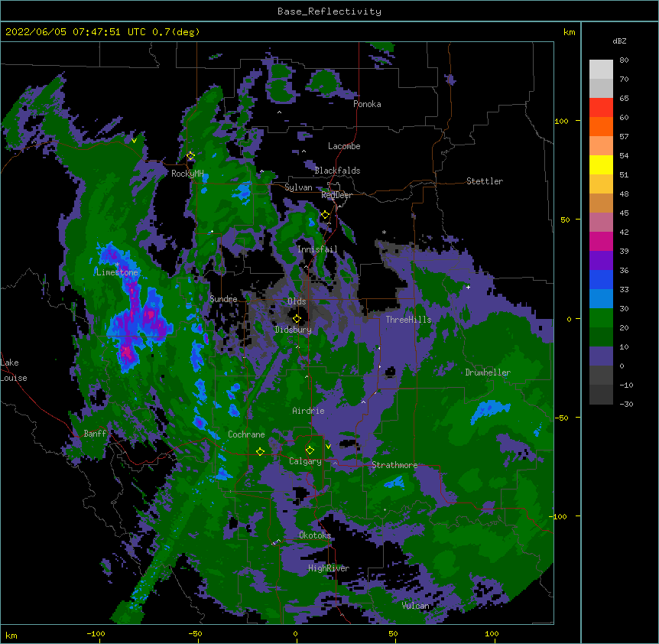Click the ThreeHills label
Image resolution: width=659 pixels, height=644 pixels.
click(408, 320)
